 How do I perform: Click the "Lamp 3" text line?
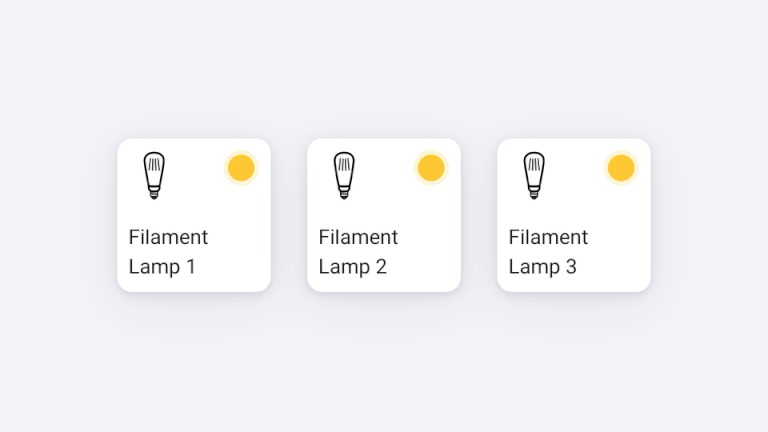[542, 267]
